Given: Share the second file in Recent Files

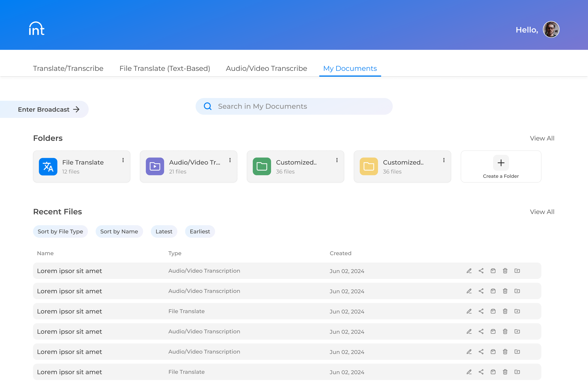Looking at the screenshot, I should click(x=481, y=291).
